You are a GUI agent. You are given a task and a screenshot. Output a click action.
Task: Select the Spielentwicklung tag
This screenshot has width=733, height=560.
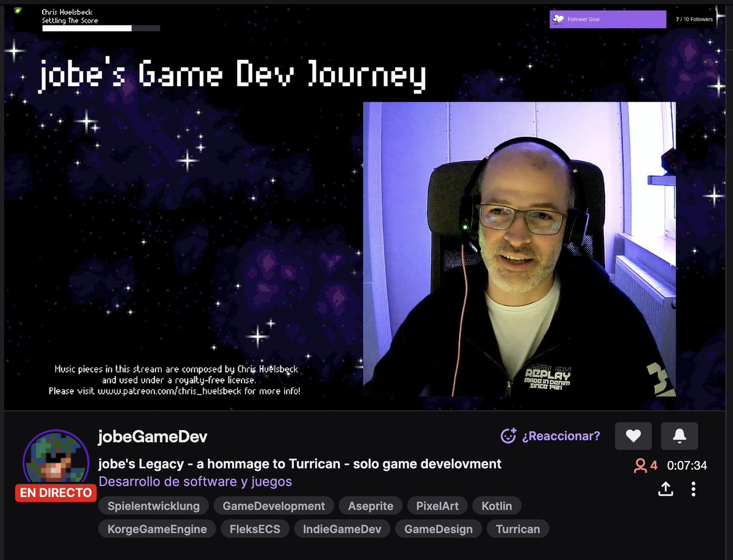[153, 506]
